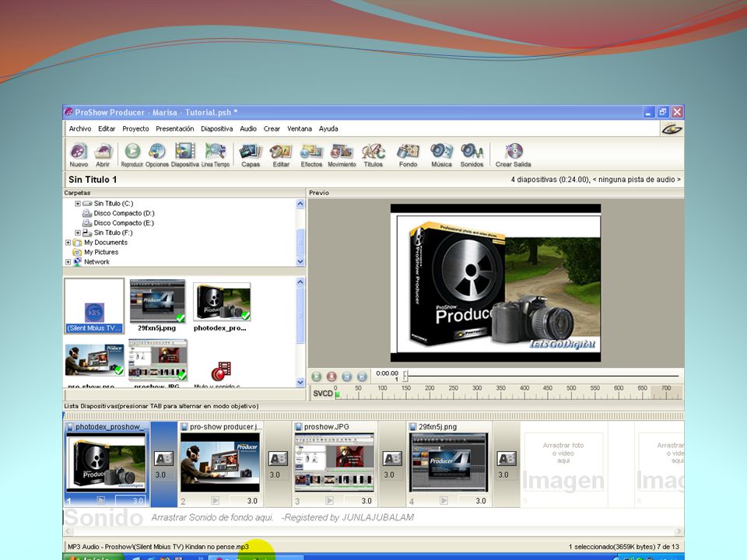Viewport: 747px width, 560px height.
Task: Select Disco Compacto (E:) in folder tree
Action: [124, 223]
